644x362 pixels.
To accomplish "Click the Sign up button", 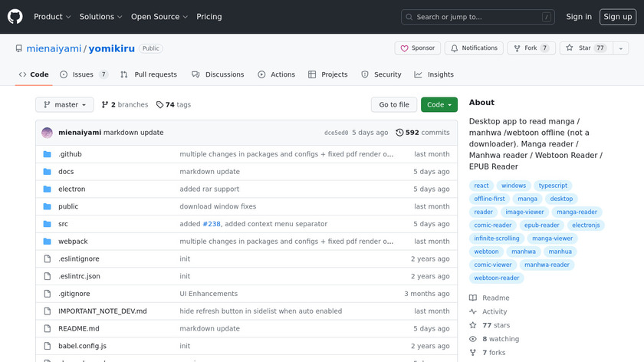I will (x=618, y=17).
